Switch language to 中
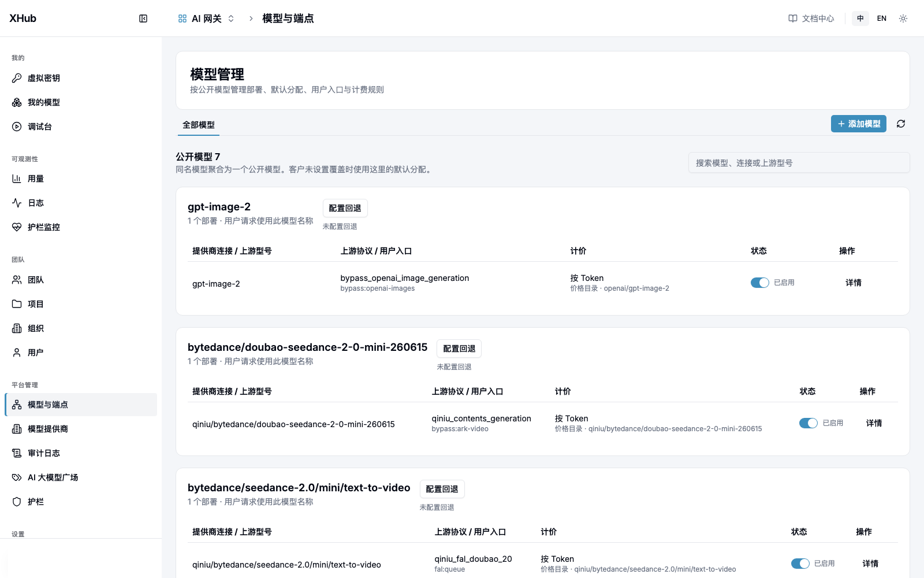 click(860, 18)
